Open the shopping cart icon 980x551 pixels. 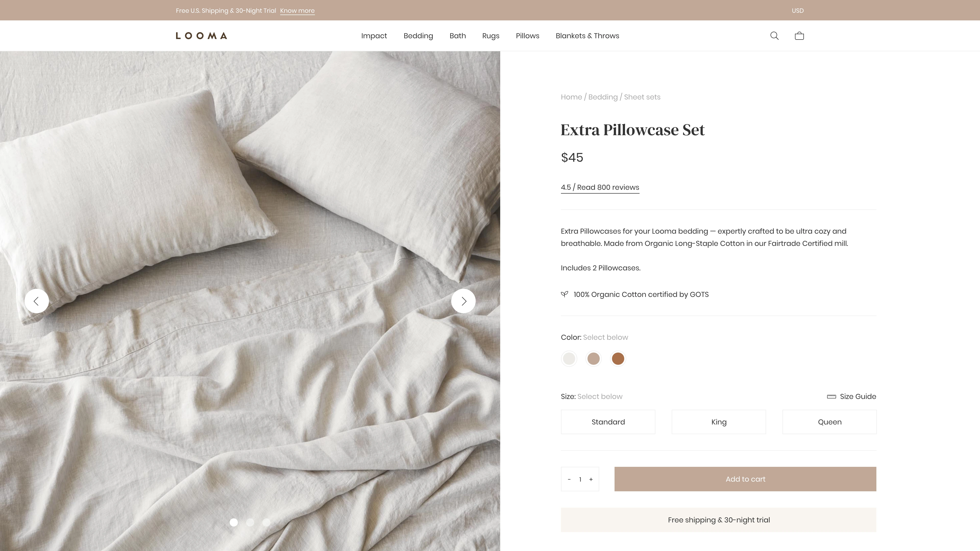(x=799, y=36)
